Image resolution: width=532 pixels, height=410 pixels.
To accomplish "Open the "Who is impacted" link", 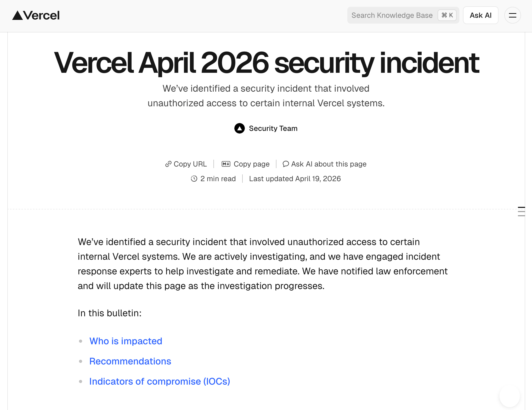I will [x=126, y=341].
